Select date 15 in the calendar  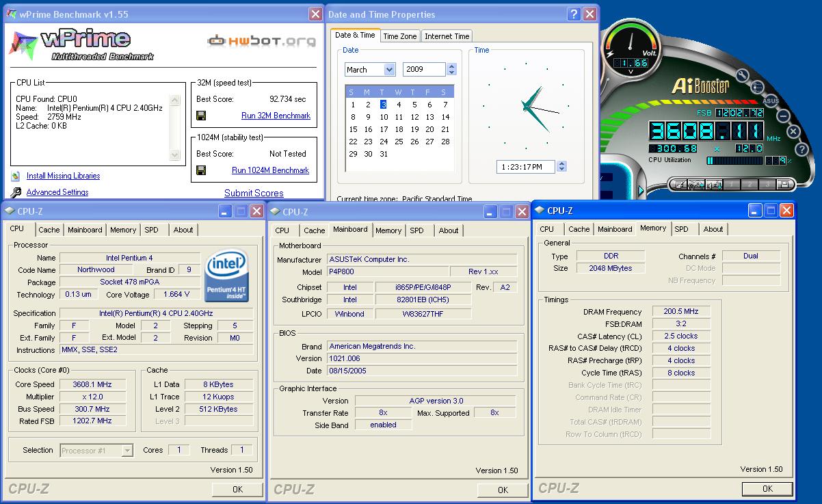point(353,129)
